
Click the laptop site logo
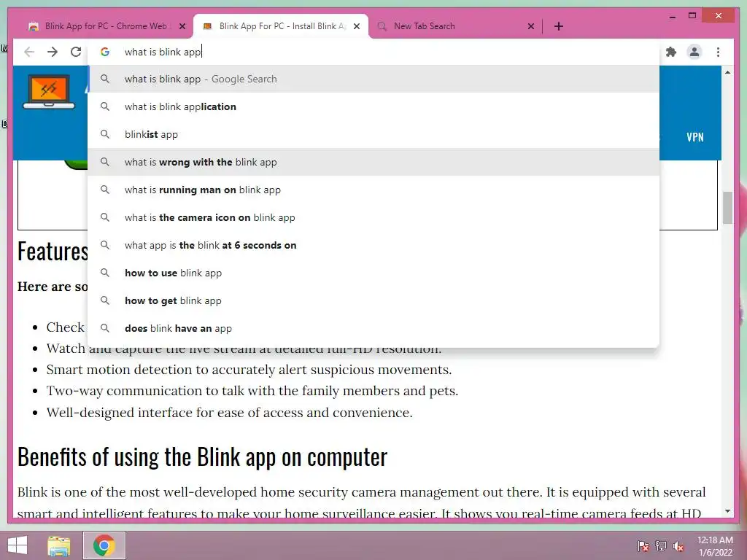49,92
